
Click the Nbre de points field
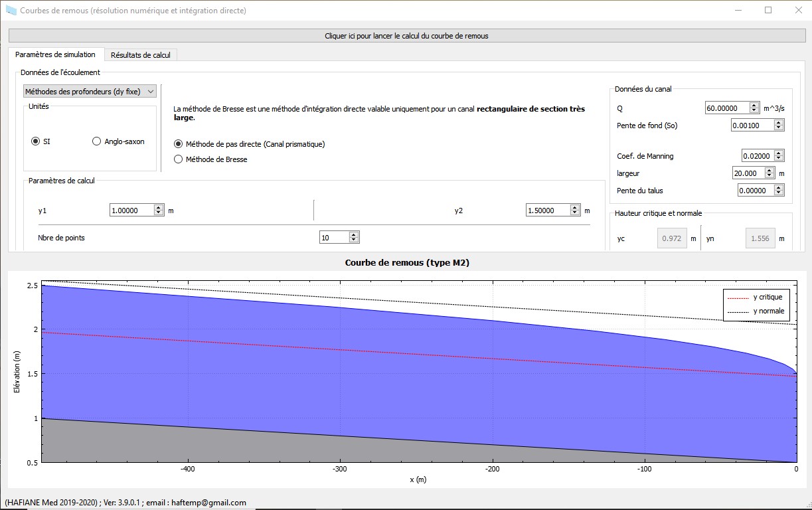(334, 238)
